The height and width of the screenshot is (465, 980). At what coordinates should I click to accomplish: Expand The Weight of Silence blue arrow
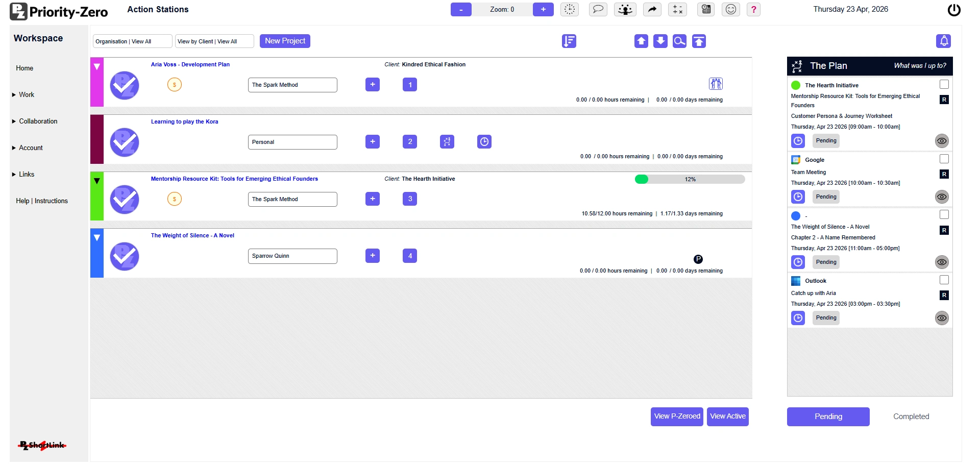[x=96, y=238]
